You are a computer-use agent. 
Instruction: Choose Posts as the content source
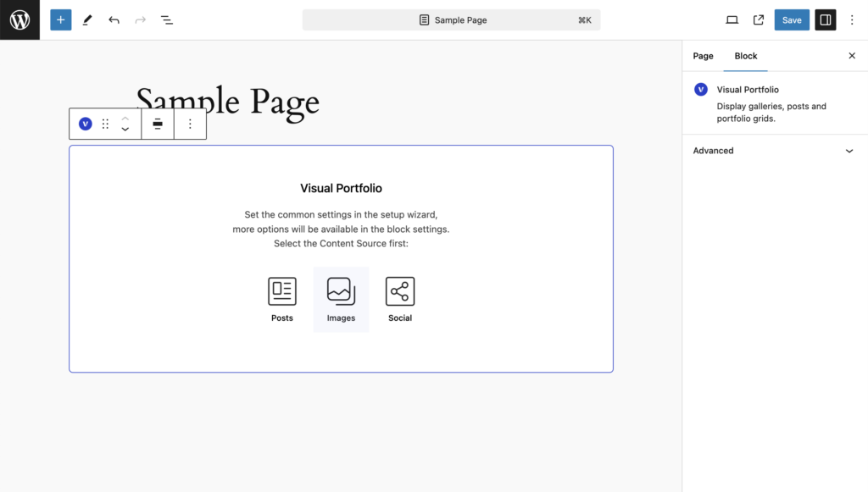click(282, 300)
